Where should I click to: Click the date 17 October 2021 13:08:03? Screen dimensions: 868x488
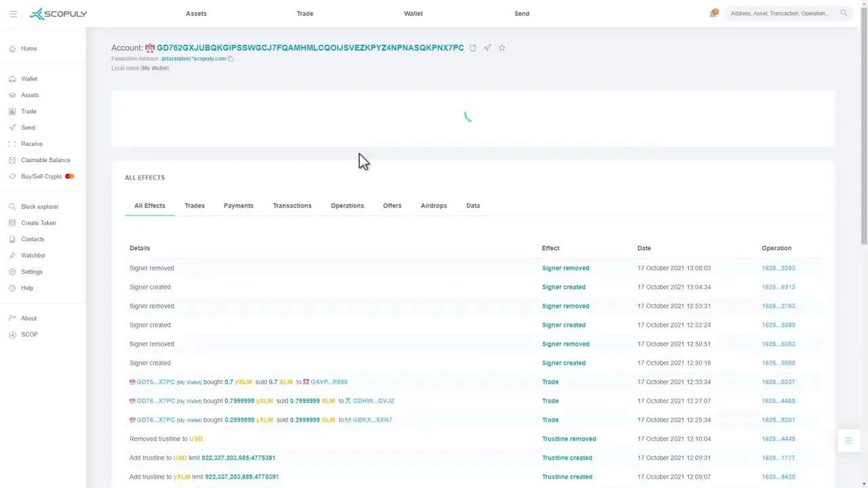coord(674,268)
